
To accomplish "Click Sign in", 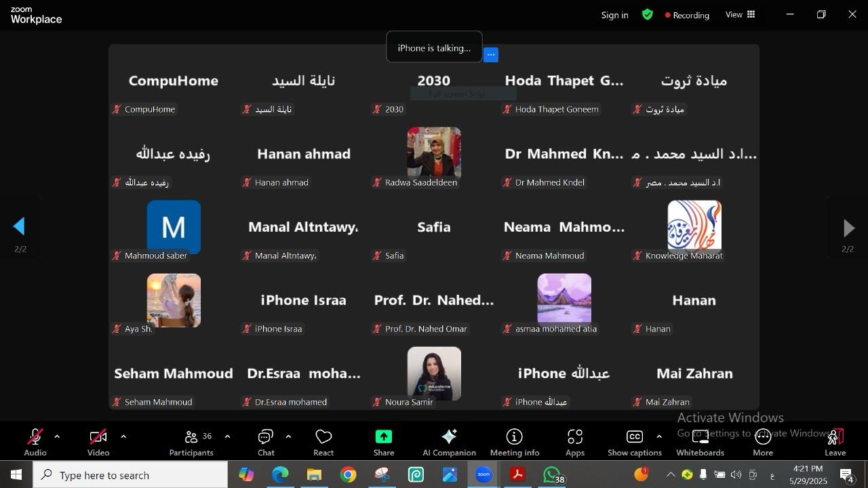I will (614, 15).
